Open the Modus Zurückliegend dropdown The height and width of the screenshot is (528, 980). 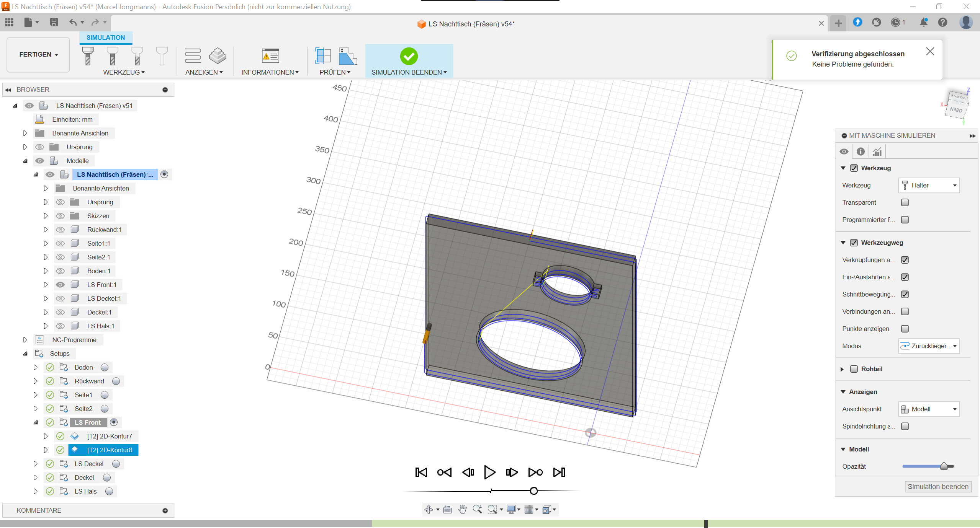click(929, 346)
